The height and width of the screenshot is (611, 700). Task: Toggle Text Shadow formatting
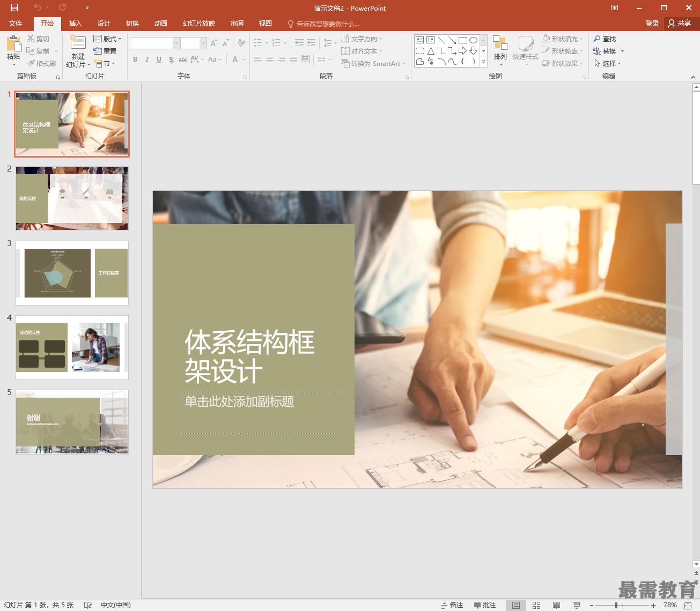pyautogui.click(x=171, y=59)
